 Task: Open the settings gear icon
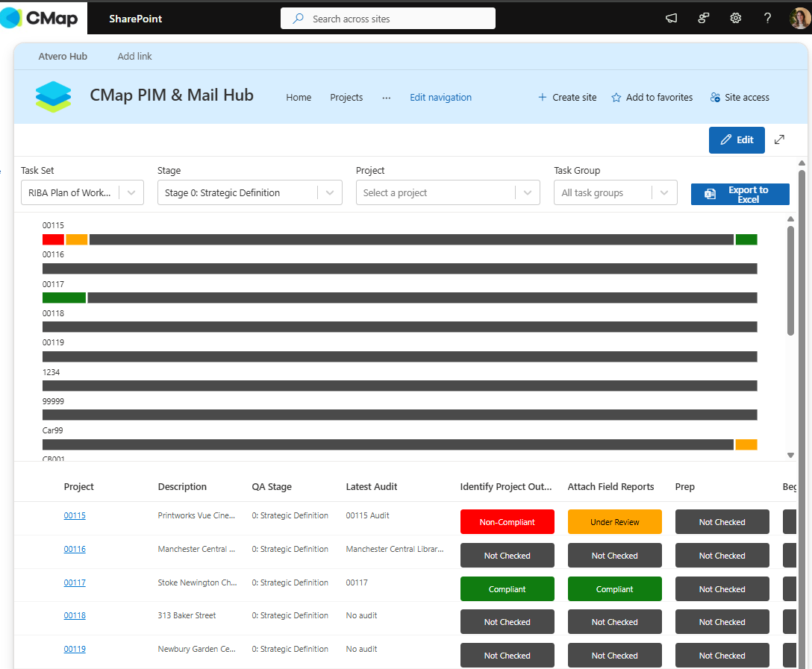[x=735, y=19]
